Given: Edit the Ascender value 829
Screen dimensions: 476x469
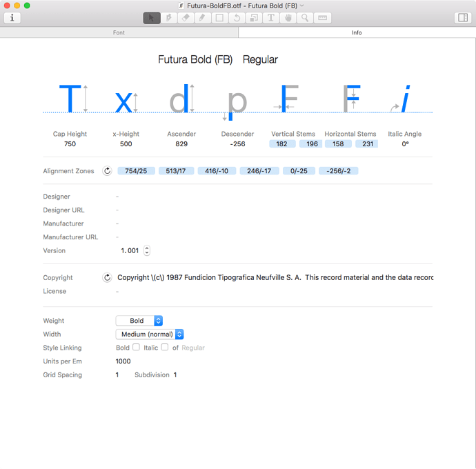Looking at the screenshot, I should pyautogui.click(x=181, y=144).
